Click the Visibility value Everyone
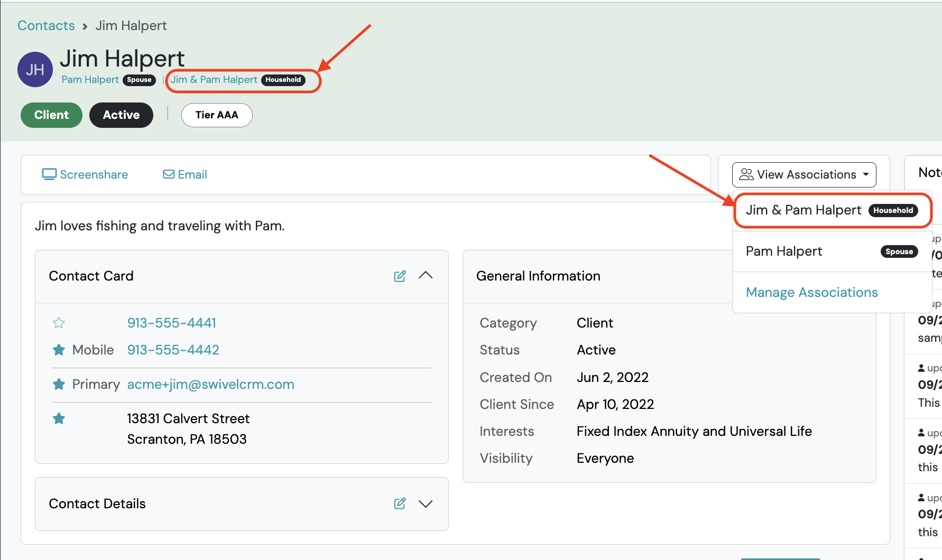 [605, 458]
